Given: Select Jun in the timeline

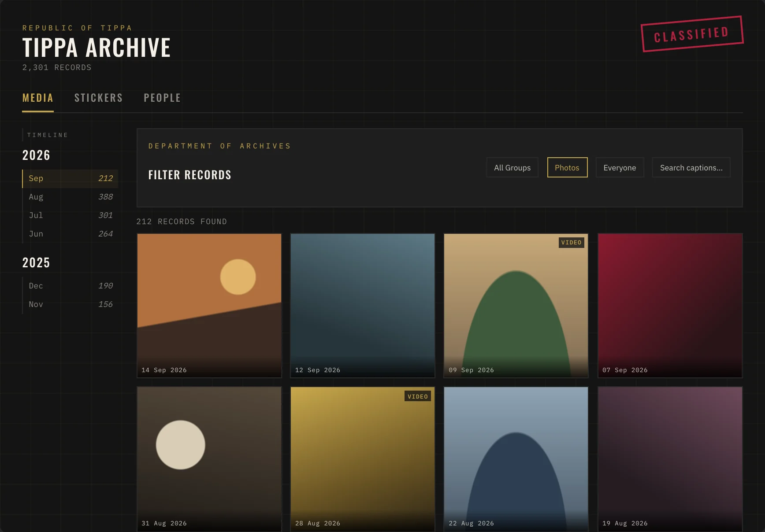Looking at the screenshot, I should tap(71, 234).
